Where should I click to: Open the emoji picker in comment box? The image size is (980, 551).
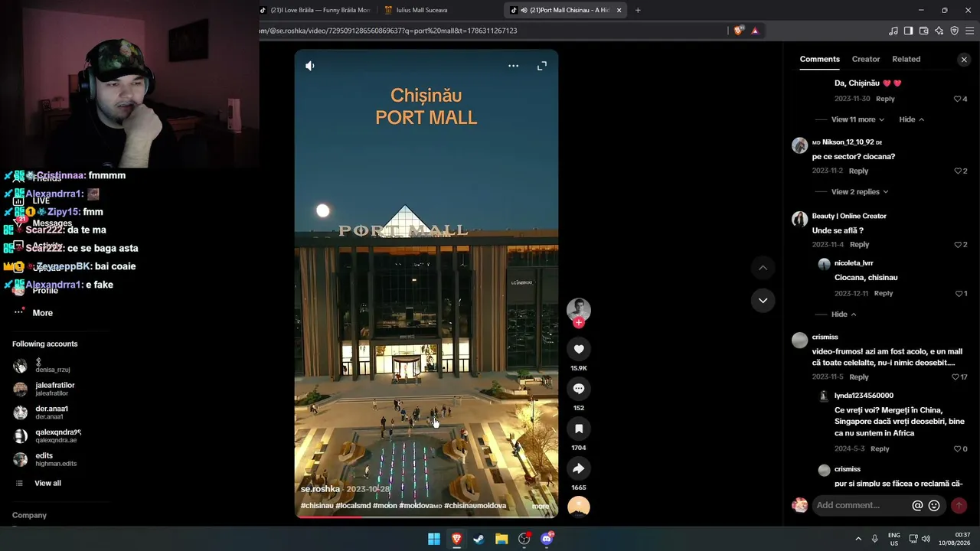coord(934,505)
